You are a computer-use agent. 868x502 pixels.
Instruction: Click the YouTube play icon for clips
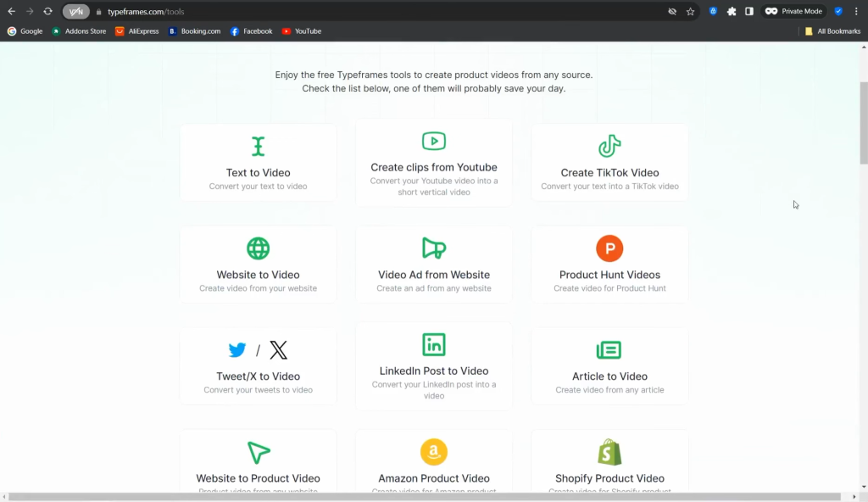[434, 141]
